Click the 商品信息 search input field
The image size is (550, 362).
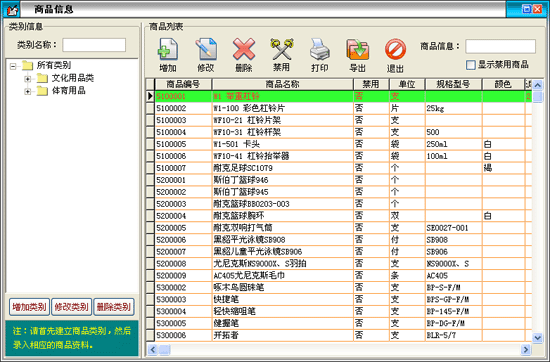click(500, 46)
